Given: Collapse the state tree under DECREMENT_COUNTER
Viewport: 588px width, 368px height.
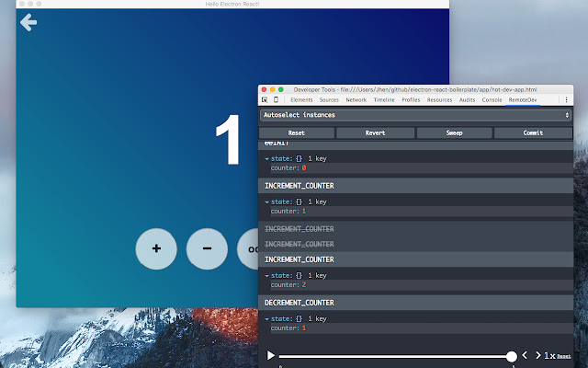Looking at the screenshot, I should (267, 318).
